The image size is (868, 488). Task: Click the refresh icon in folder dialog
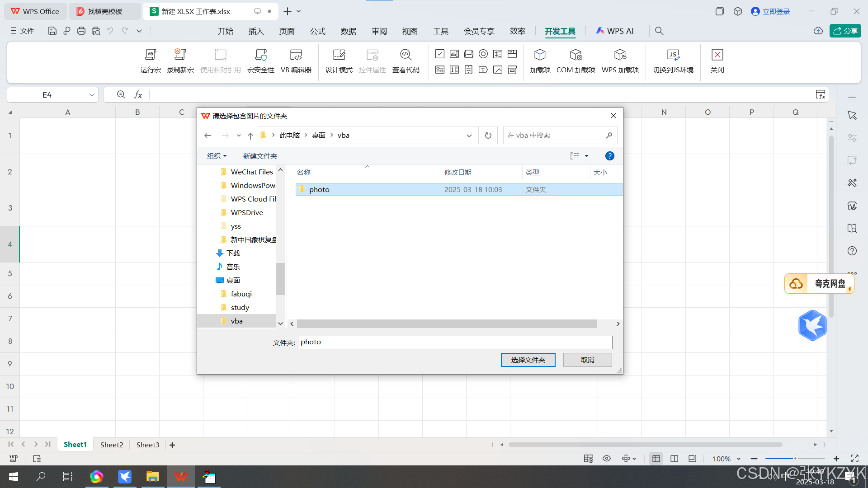click(488, 136)
